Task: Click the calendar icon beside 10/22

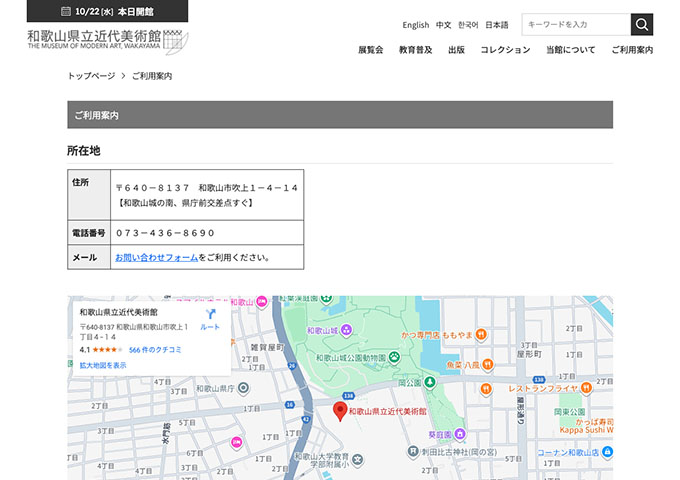Action: click(x=66, y=11)
